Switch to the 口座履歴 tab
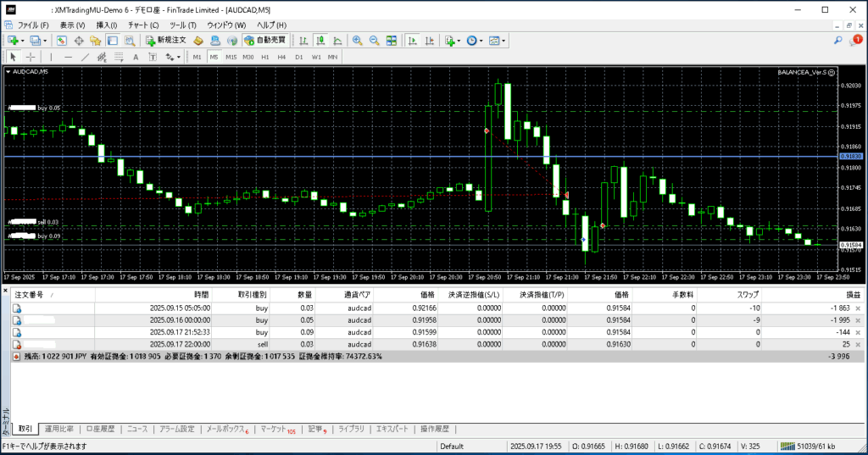Screen dimensions: 868x455 [100, 429]
